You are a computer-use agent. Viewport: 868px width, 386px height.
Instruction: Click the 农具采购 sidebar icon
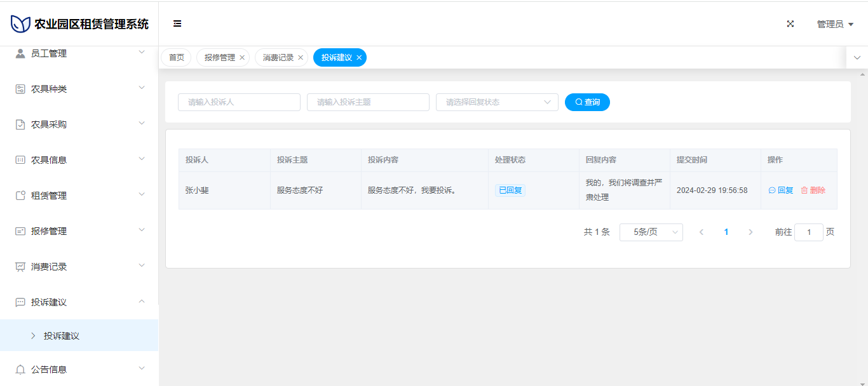point(20,124)
